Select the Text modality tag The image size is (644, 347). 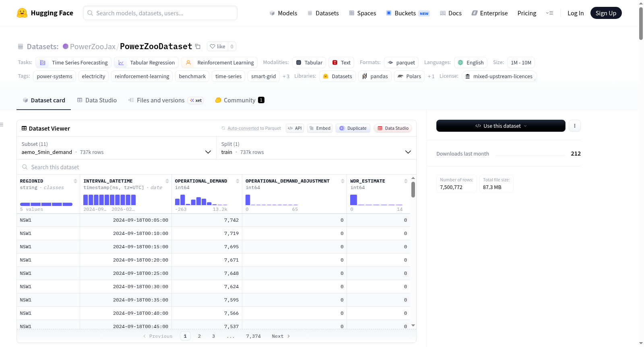pos(341,62)
